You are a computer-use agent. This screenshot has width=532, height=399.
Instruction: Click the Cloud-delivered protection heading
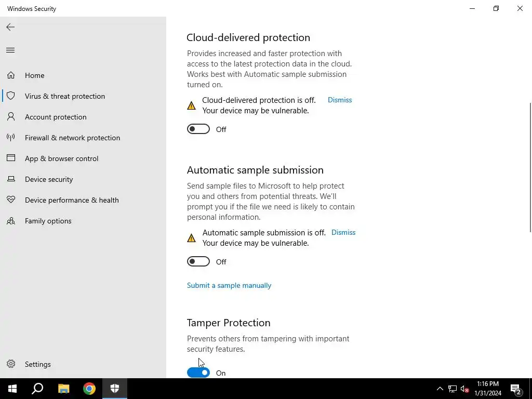tap(248, 37)
